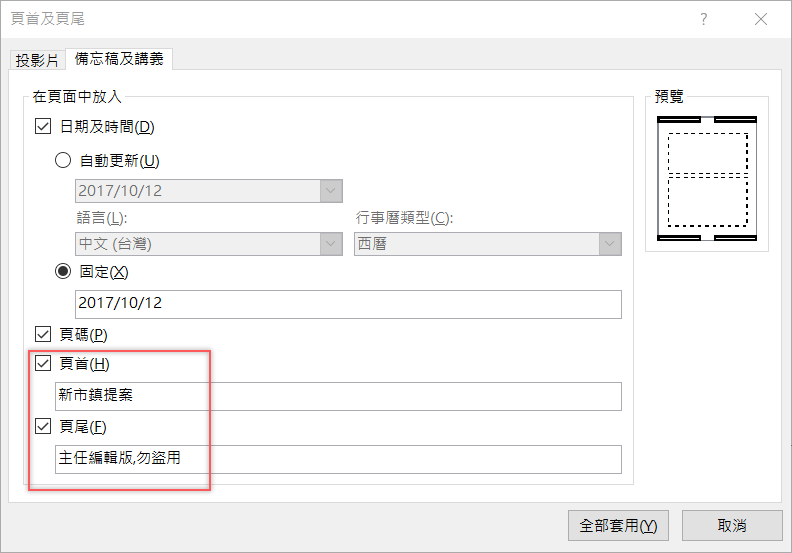792x553 pixels.
Task: Uncheck the 日期及時間 checkbox
Action: point(43,127)
